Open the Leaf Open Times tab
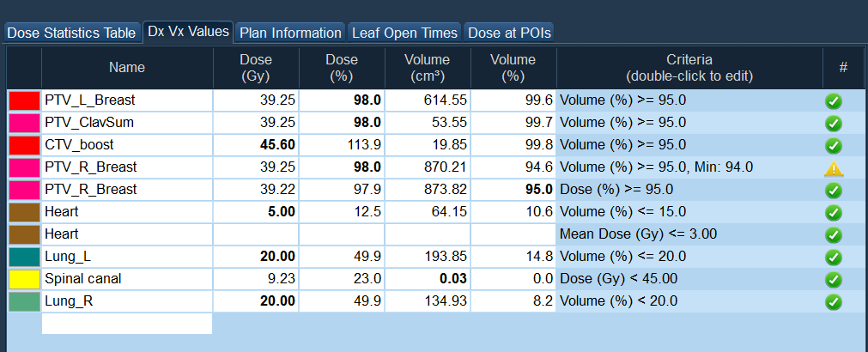Viewport: 868px width, 352px height. 404,33
